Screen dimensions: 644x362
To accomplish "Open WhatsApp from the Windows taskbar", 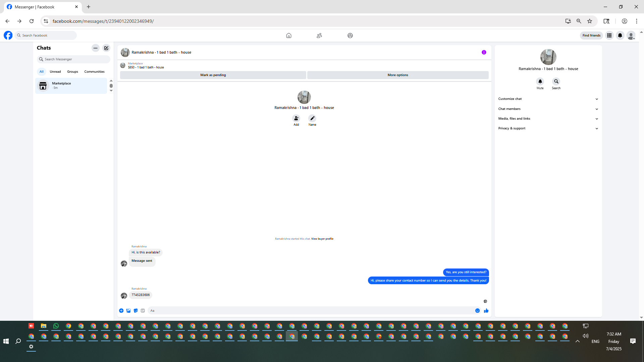I will [x=56, y=326].
